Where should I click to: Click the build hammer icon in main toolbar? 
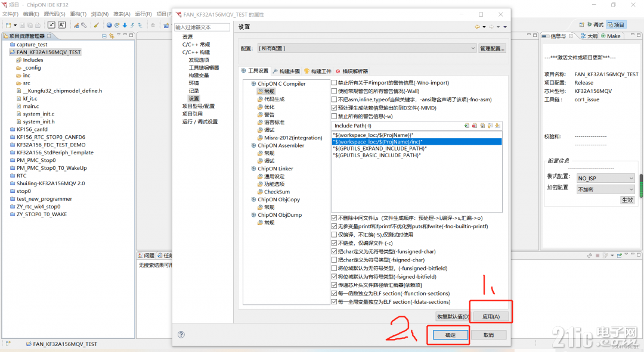tap(76, 26)
